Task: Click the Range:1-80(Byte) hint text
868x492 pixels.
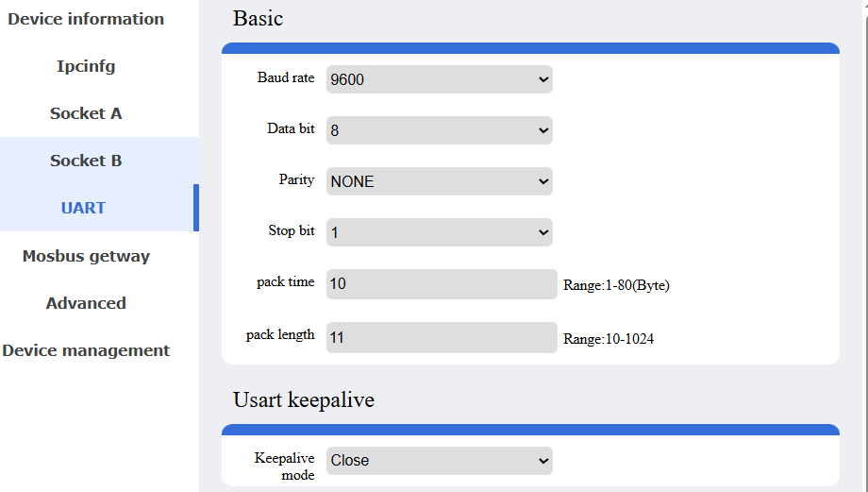Action: click(616, 285)
